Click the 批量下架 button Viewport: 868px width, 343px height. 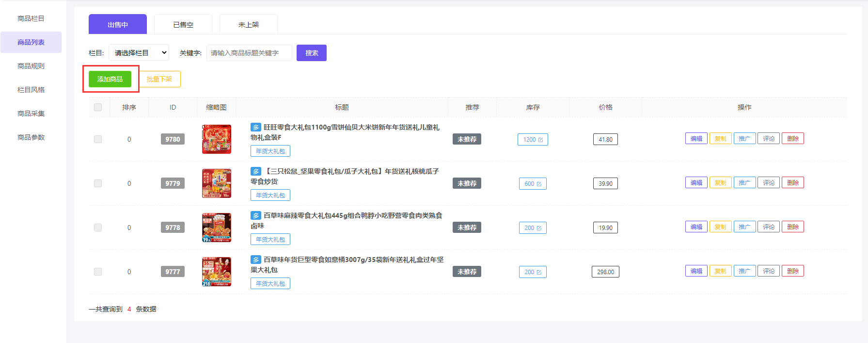159,79
